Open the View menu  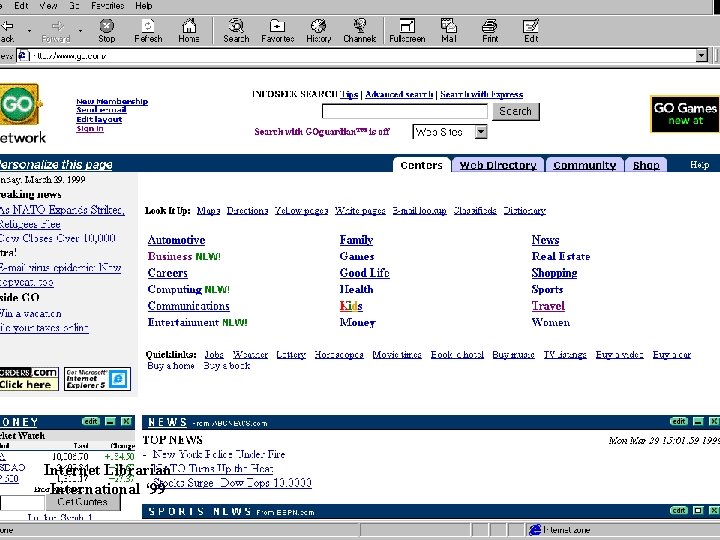48,6
